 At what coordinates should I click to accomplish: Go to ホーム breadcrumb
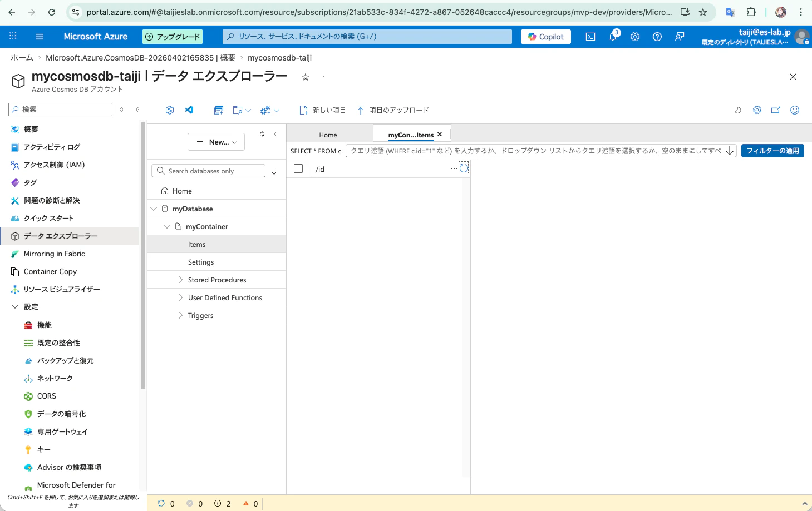22,58
